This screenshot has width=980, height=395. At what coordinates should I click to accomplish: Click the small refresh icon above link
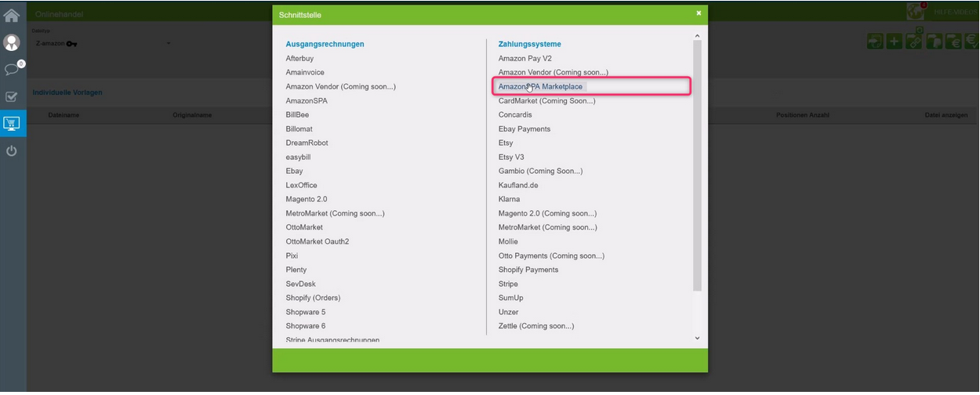(x=920, y=30)
